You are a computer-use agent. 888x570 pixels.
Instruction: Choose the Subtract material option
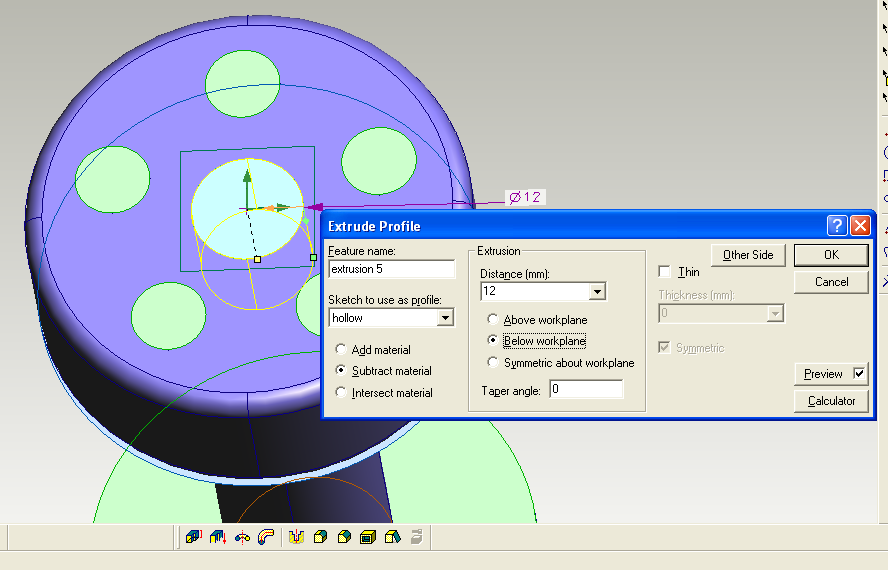(x=340, y=370)
